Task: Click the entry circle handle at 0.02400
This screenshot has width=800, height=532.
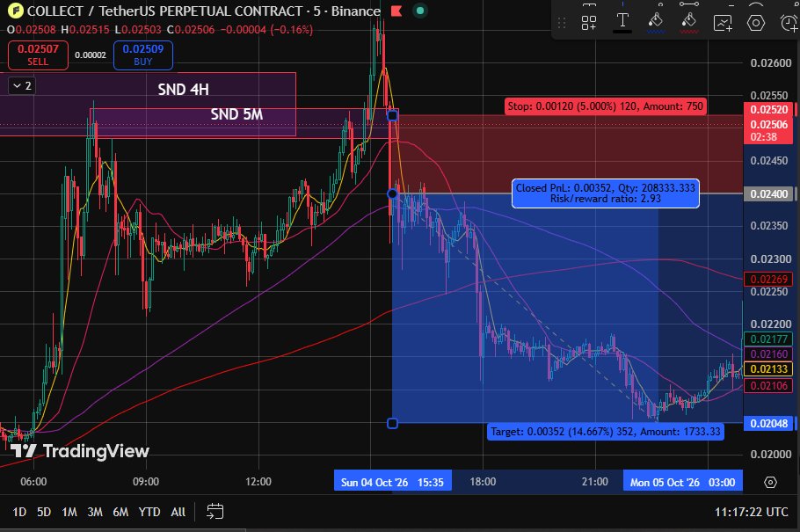Action: coord(392,193)
